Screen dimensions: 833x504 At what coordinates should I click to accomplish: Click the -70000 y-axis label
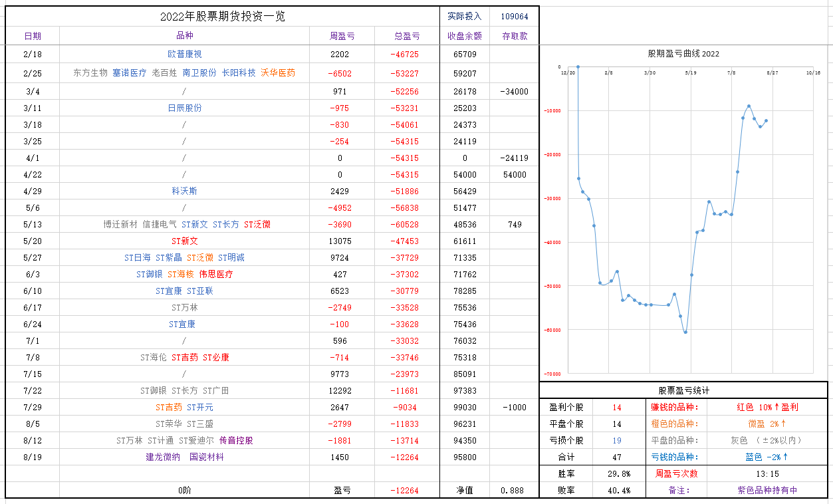554,374
